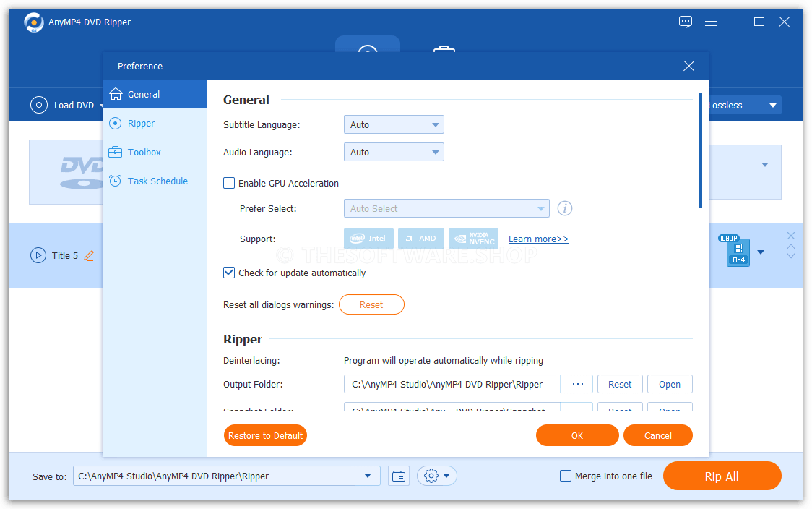
Task: Open the Output Folder location
Action: [x=670, y=384]
